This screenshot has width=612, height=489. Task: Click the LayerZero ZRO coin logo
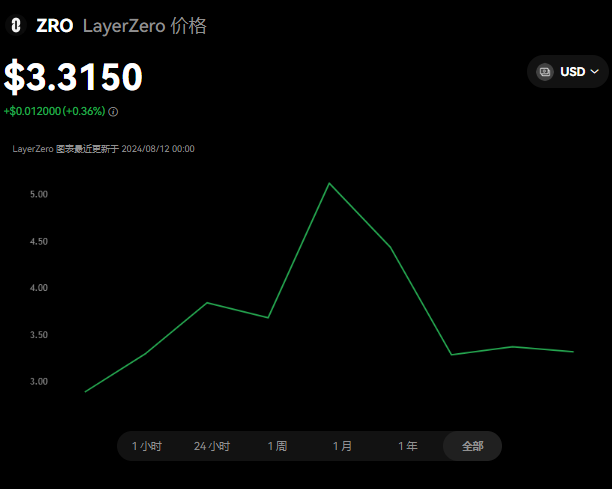(16, 26)
